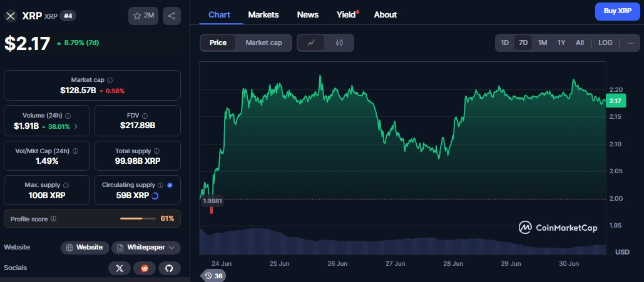The image size is (644, 282).
Task: Click the 27 Jun date label
Action: point(396,263)
